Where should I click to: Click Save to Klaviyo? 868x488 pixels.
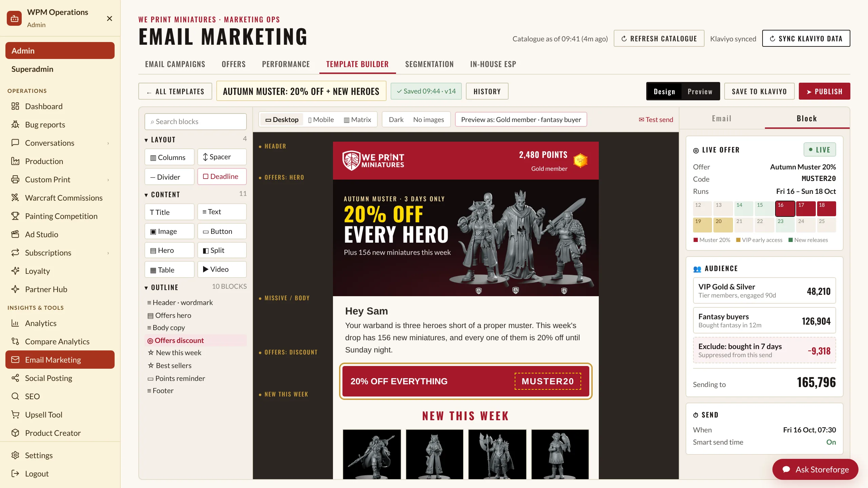click(759, 91)
